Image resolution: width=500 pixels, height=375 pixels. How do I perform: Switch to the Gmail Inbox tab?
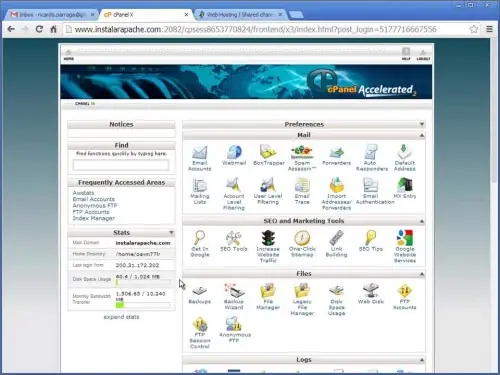52,15
